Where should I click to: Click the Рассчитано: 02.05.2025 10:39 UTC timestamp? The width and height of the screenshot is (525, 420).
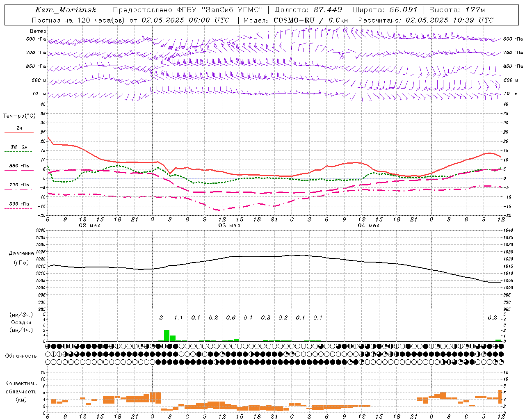[426, 20]
